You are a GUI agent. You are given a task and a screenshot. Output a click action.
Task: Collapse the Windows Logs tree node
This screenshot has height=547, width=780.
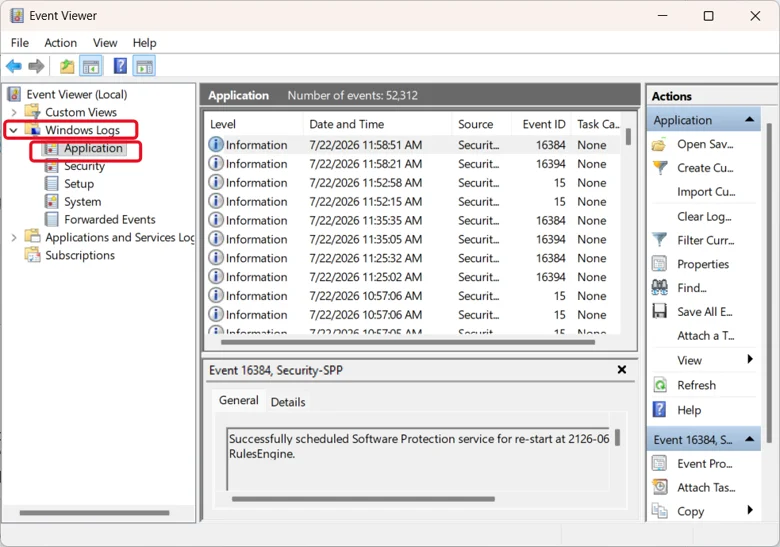pyautogui.click(x=14, y=130)
